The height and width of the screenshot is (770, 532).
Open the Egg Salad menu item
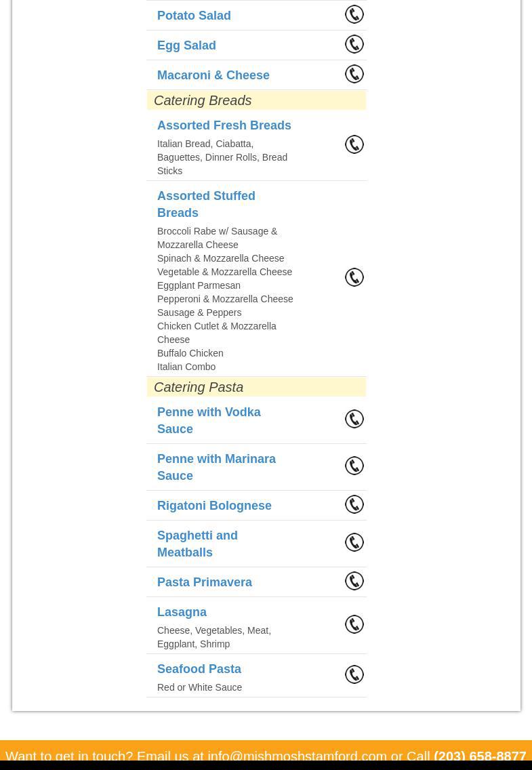click(186, 45)
